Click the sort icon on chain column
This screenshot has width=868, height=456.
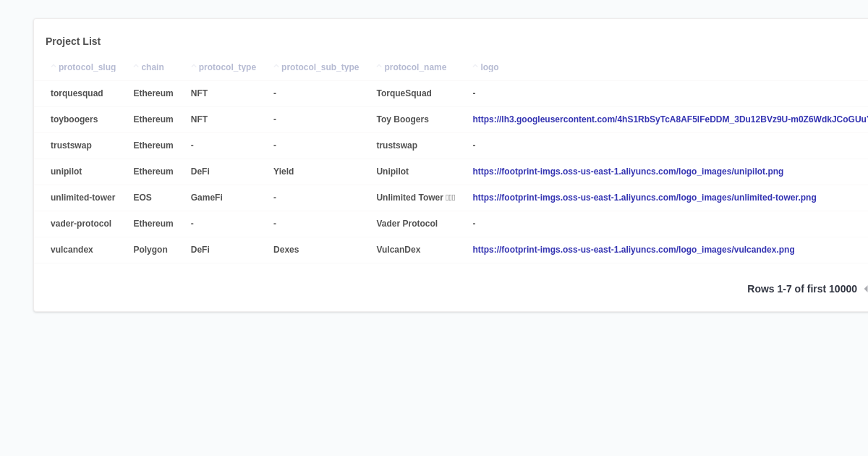click(135, 67)
